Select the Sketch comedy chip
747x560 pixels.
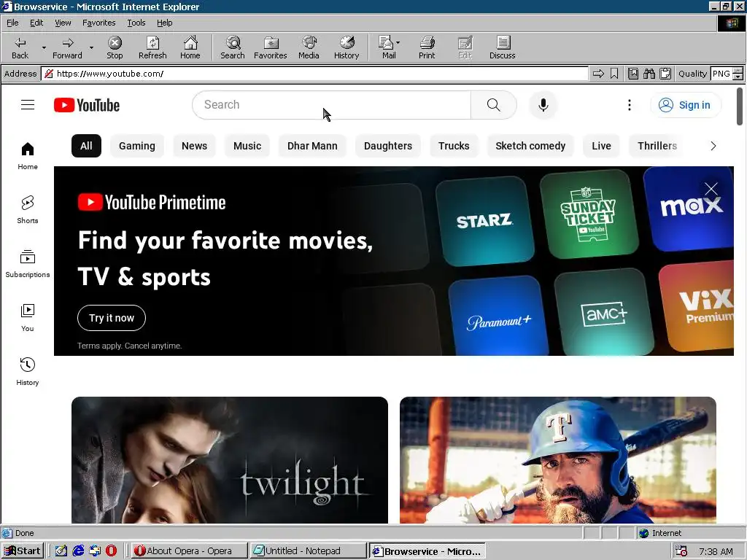tap(530, 146)
